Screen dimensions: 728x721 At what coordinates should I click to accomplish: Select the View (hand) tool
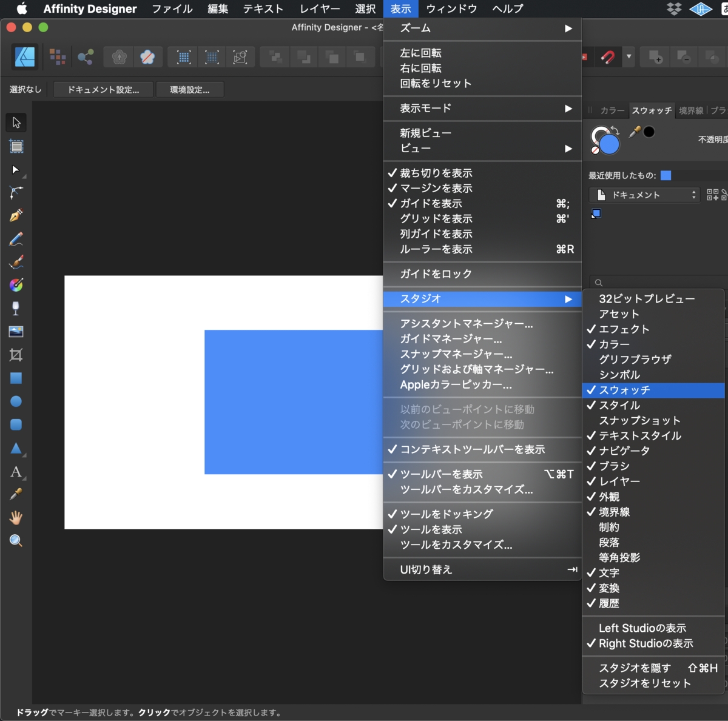coord(16,517)
